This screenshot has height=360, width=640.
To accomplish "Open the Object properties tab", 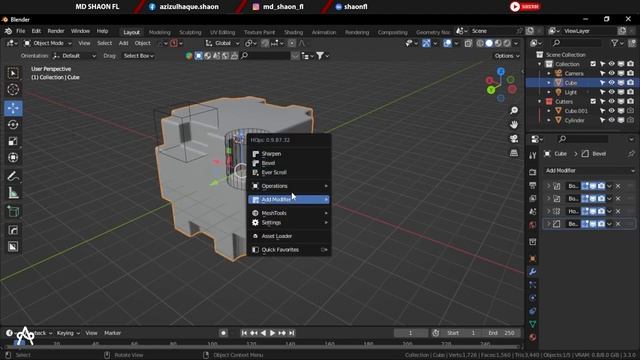I will (x=532, y=259).
